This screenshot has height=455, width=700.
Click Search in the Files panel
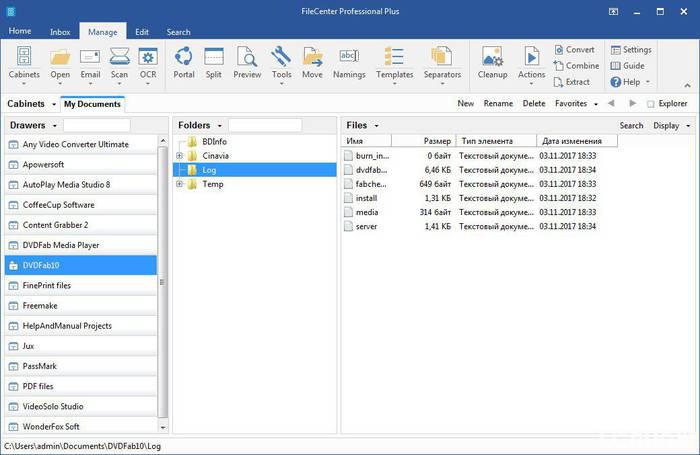tap(631, 126)
